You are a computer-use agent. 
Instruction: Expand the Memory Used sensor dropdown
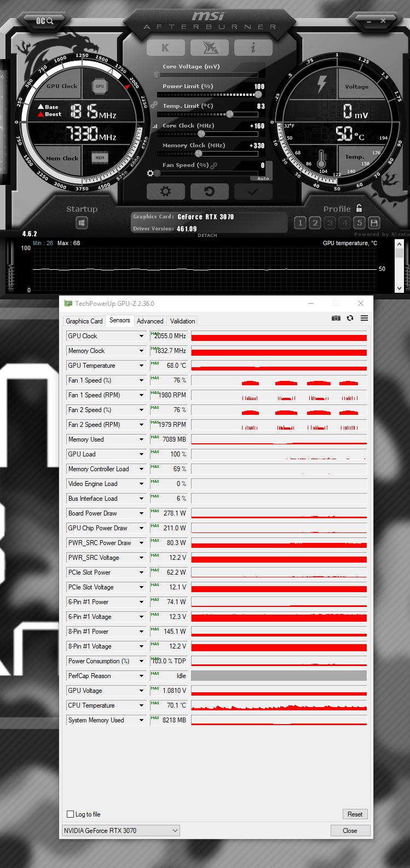(141, 439)
